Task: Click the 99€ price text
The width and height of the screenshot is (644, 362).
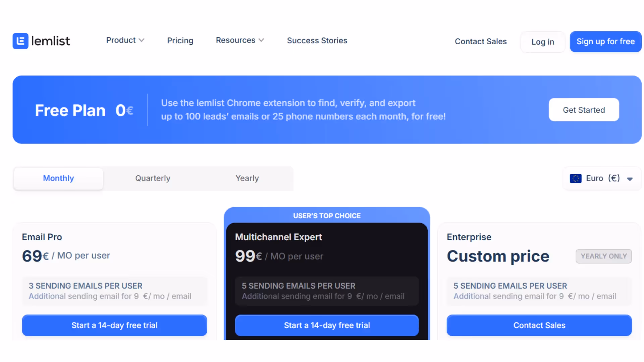Action: coord(249,256)
